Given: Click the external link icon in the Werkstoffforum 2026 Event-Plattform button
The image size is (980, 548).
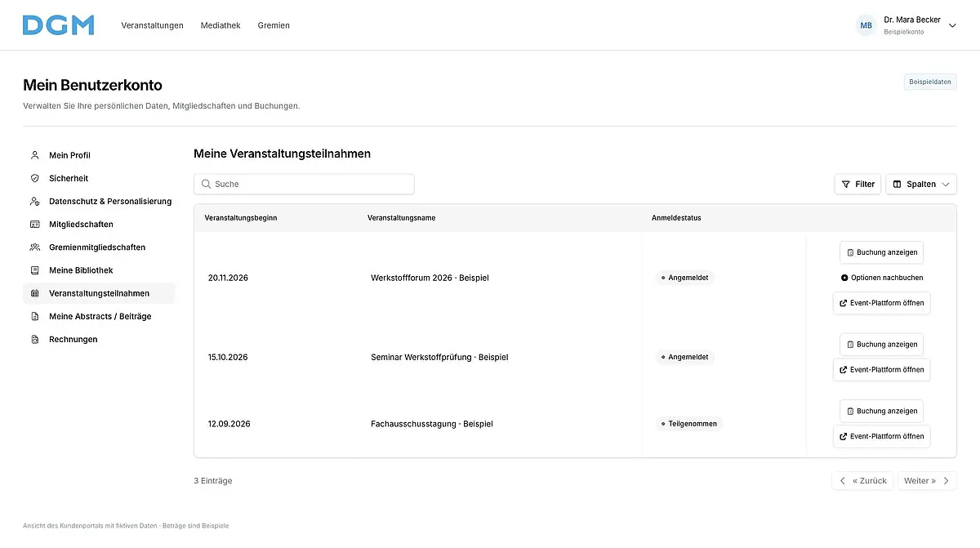Looking at the screenshot, I should 844,303.
